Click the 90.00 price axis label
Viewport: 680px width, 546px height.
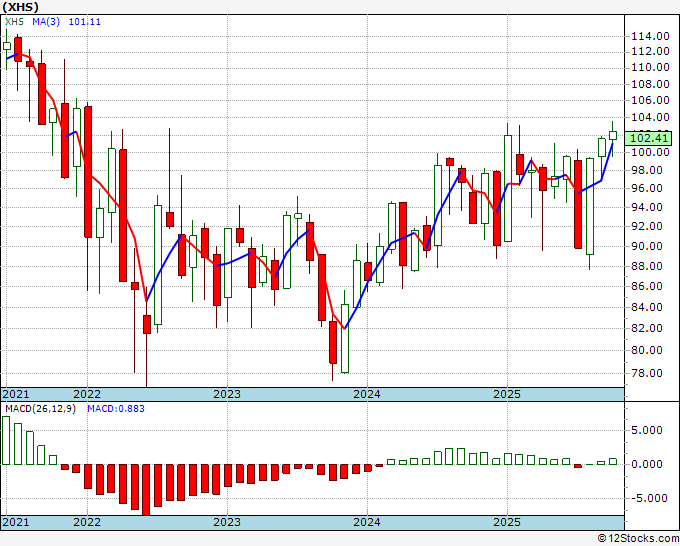point(647,246)
